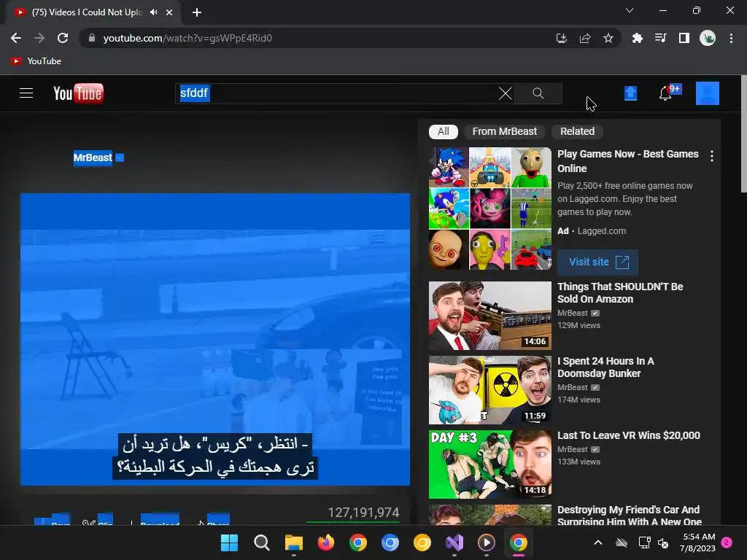Reload the YouTube page
This screenshot has width=747, height=560.
[x=63, y=38]
